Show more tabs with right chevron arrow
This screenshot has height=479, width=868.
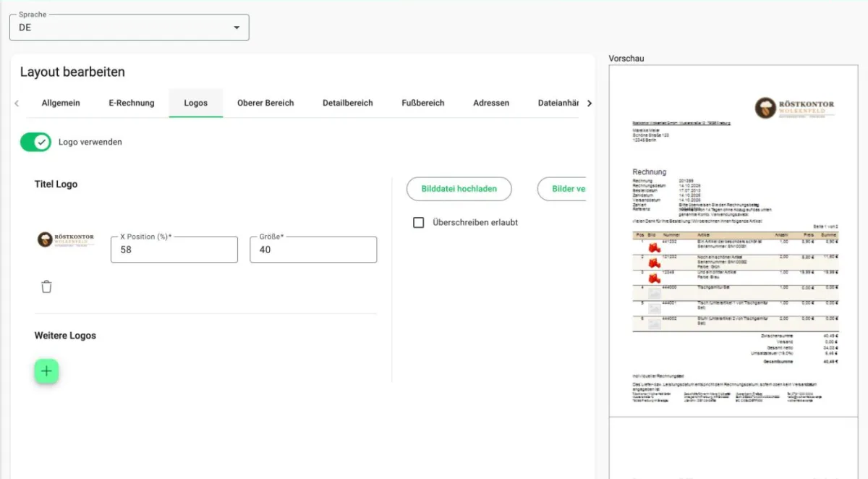(x=589, y=103)
